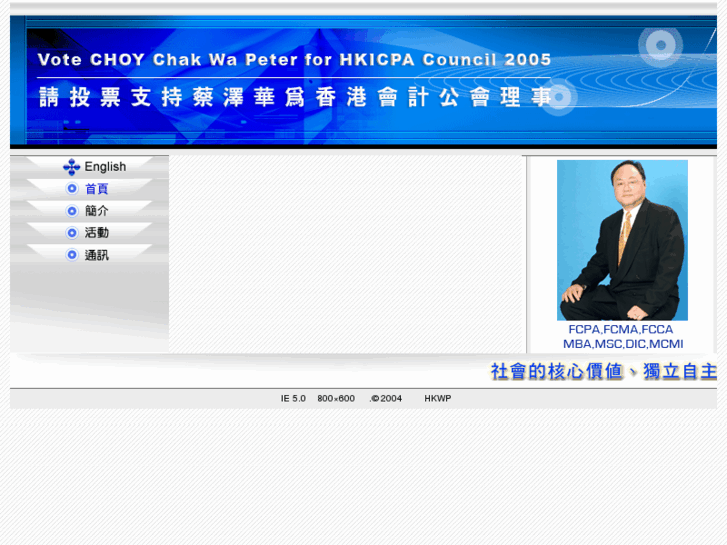Click the IE 5.0 footer text
The width and height of the screenshot is (727, 545).
(293, 398)
